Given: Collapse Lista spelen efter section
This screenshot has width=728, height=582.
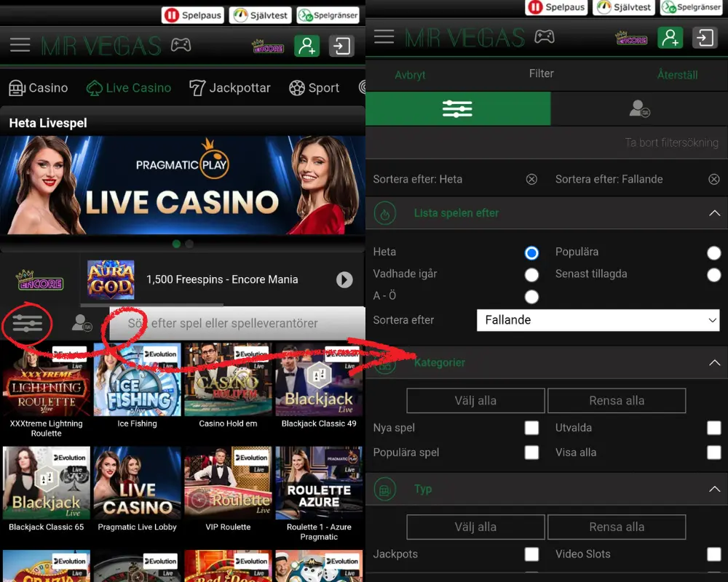Looking at the screenshot, I should pos(715,213).
